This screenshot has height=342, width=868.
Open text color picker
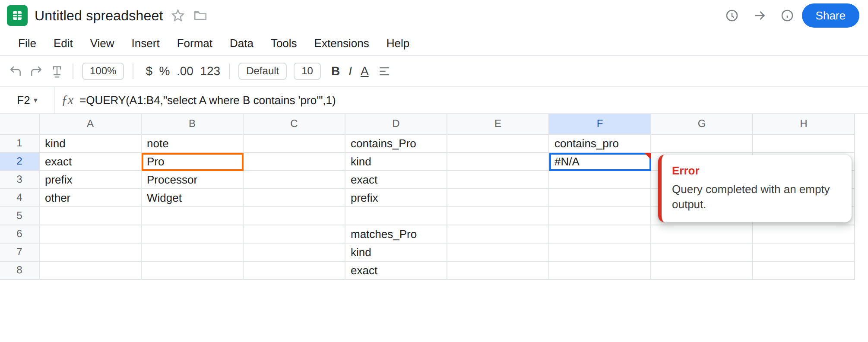pyautogui.click(x=364, y=71)
